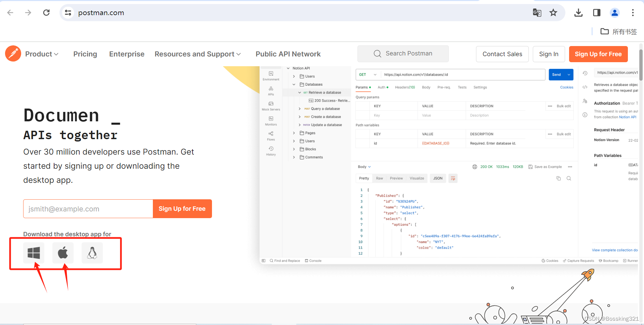Open Resources and Support dropdown
The image size is (644, 325).
pos(198,54)
